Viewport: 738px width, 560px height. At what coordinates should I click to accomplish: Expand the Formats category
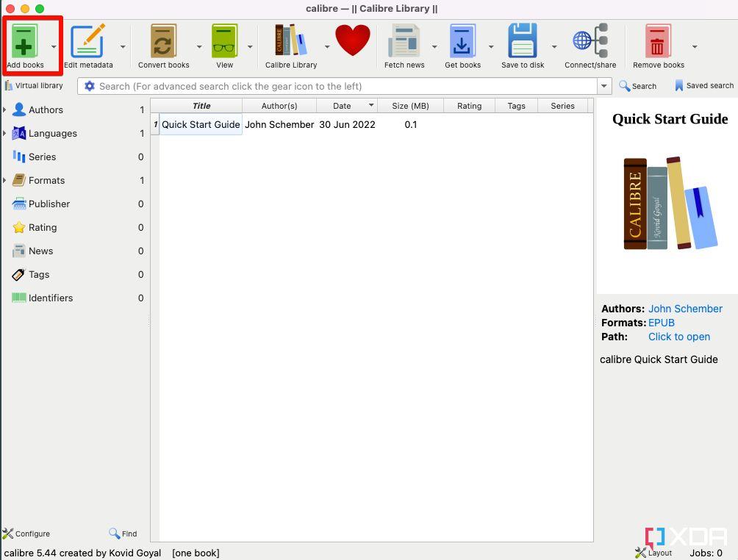pyautogui.click(x=4, y=180)
